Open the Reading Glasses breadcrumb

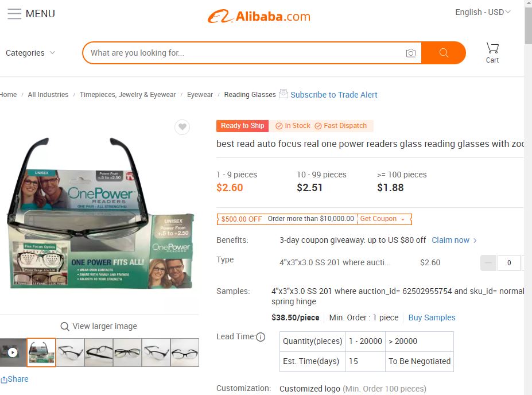(250, 95)
